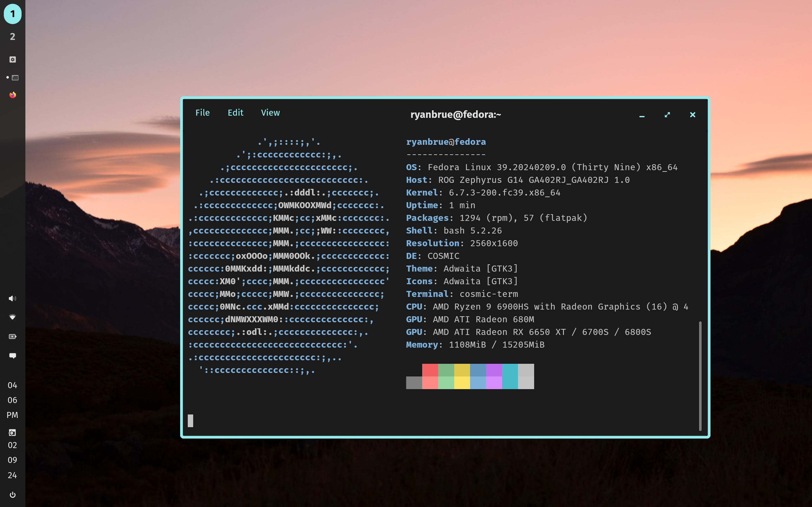812x507 pixels.
Task: Open the Wi-Fi network applet
Action: (x=12, y=317)
